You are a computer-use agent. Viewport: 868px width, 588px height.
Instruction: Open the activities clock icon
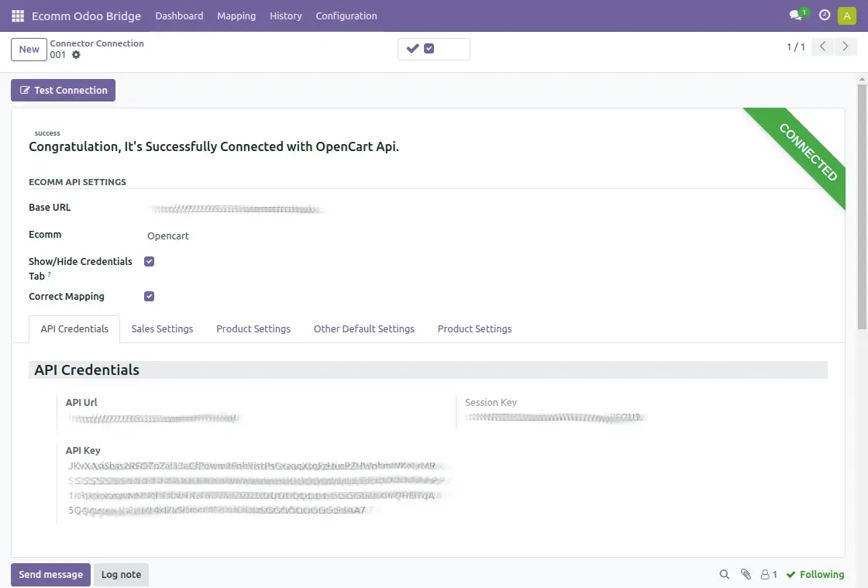(x=824, y=15)
